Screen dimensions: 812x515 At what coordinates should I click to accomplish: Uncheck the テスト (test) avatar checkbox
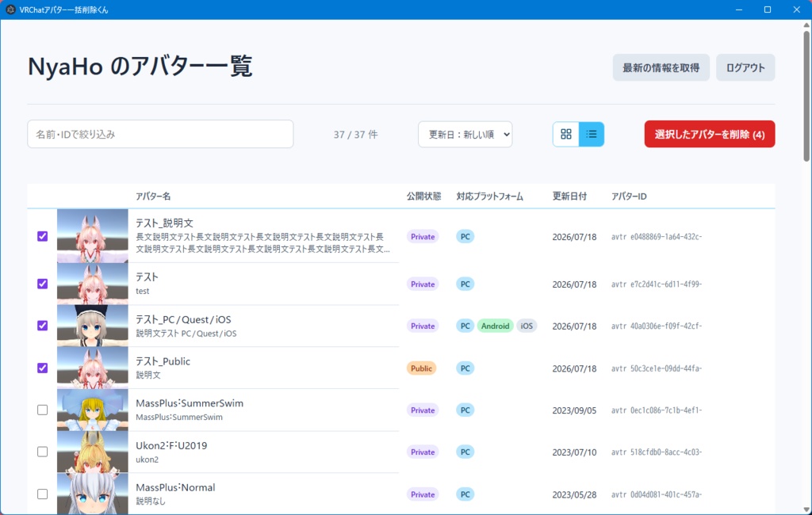click(43, 284)
